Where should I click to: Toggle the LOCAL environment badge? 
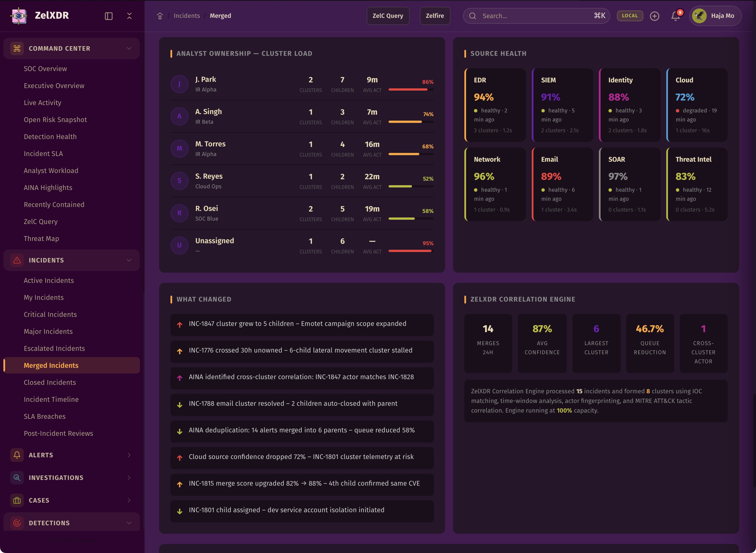pos(629,16)
